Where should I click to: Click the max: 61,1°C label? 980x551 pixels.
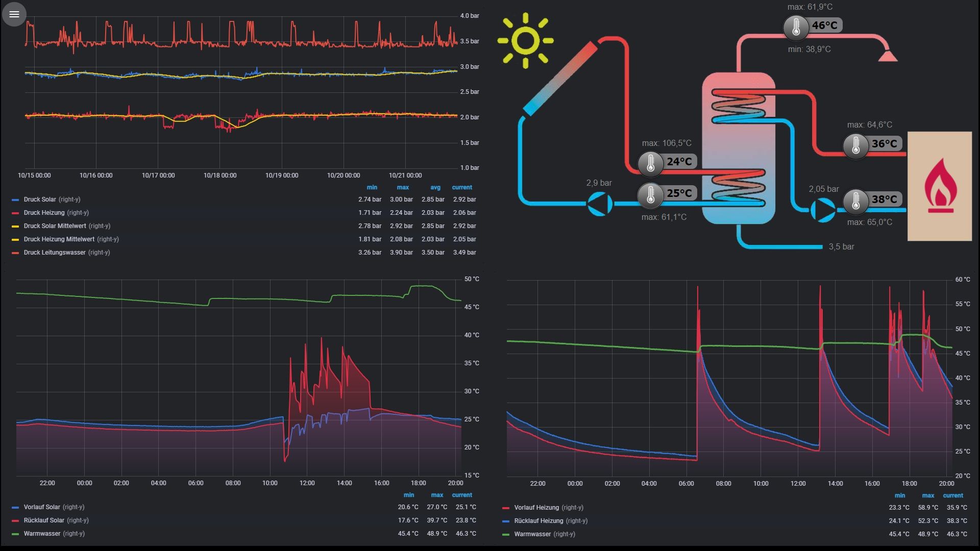[664, 217]
